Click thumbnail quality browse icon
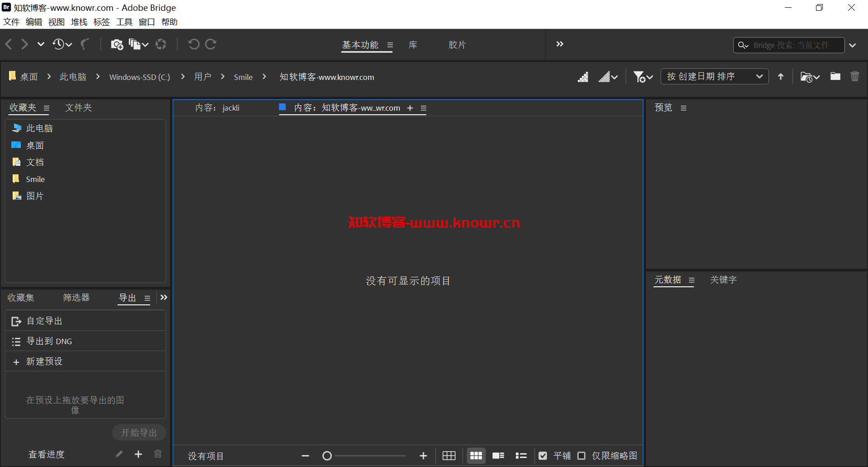 coord(583,77)
